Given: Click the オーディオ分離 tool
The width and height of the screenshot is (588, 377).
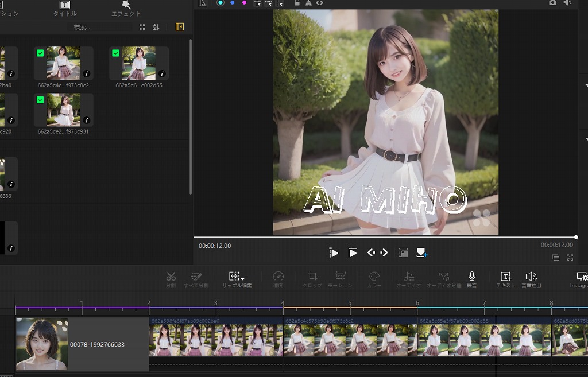Looking at the screenshot, I should pos(444,279).
